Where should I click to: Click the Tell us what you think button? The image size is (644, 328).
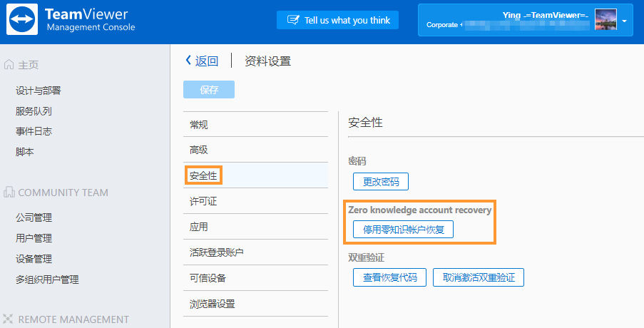pyautogui.click(x=337, y=20)
